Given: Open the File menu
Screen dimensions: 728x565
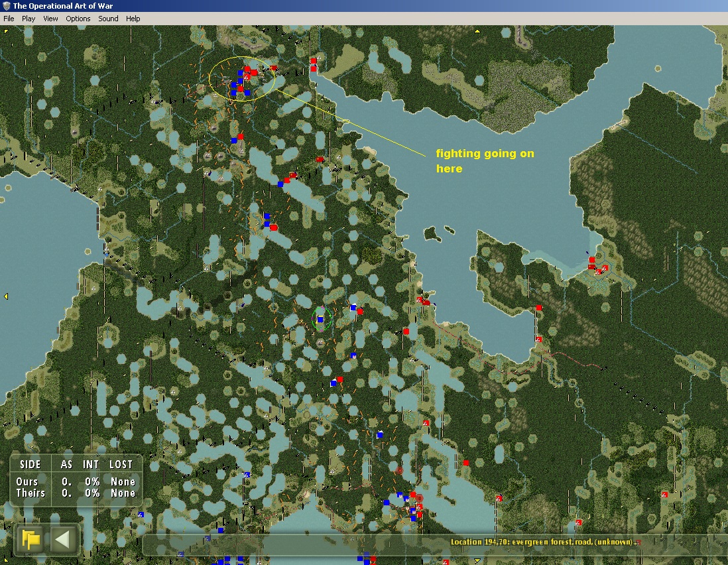Looking at the screenshot, I should [x=9, y=19].
